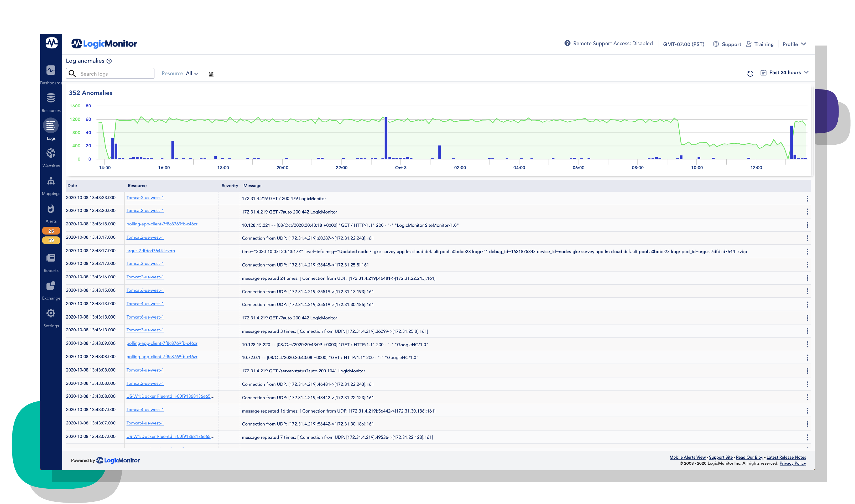The width and height of the screenshot is (855, 504).
Task: Click the orange 25 alerts badge
Action: tap(51, 231)
